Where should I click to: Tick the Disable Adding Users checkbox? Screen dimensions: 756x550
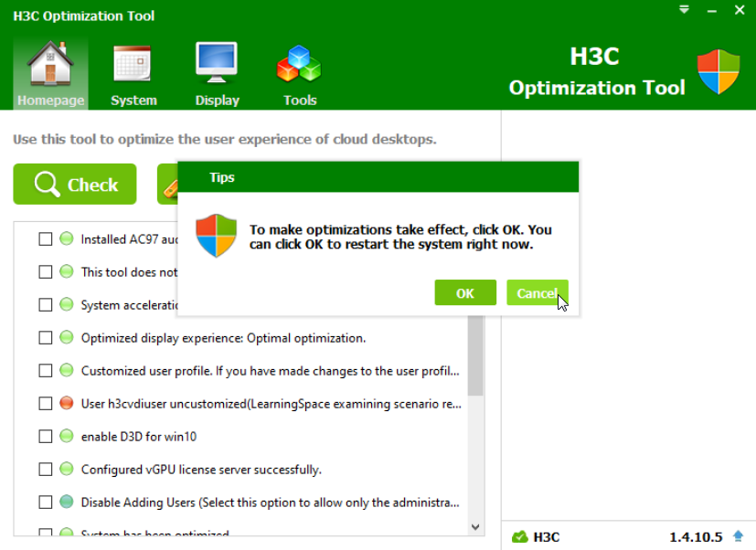point(46,502)
